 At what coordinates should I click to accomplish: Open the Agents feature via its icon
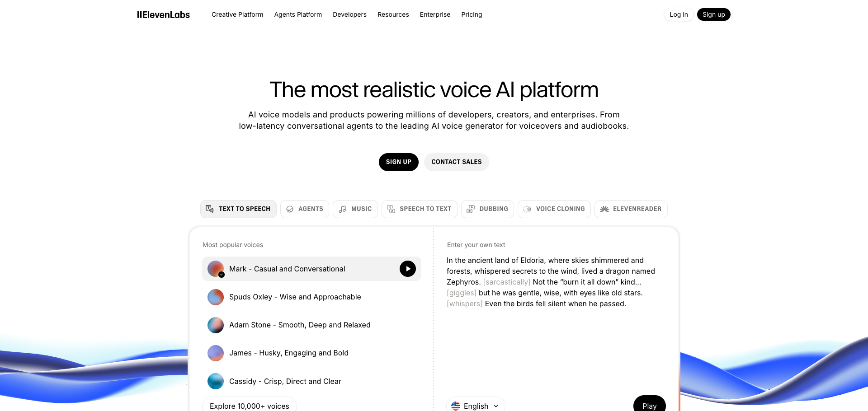click(x=291, y=209)
